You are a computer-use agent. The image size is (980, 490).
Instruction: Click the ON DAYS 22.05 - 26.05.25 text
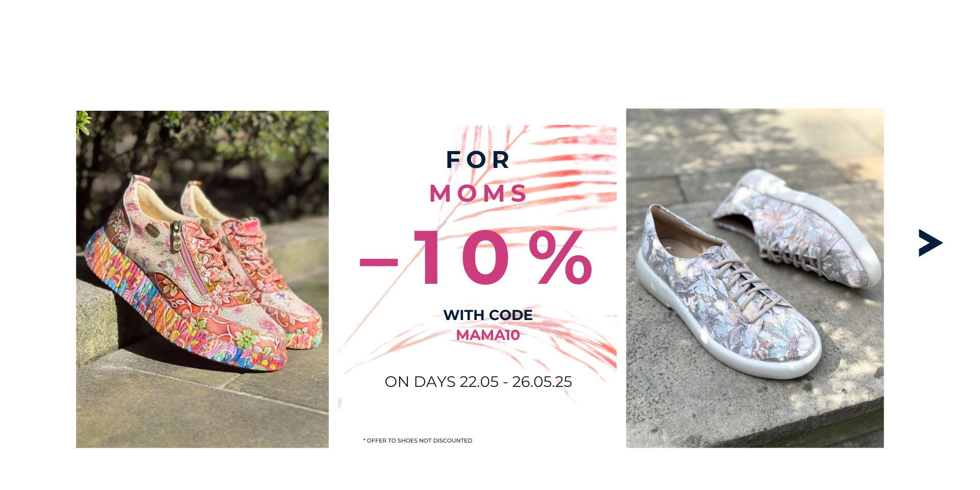coord(478,382)
